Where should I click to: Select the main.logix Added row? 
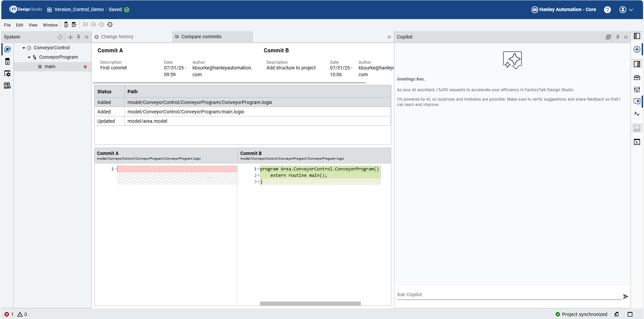click(243, 112)
